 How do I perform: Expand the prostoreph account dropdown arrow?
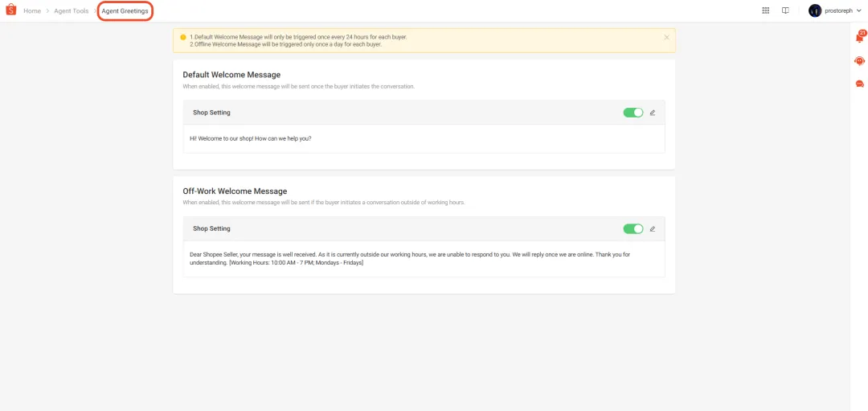click(858, 10)
